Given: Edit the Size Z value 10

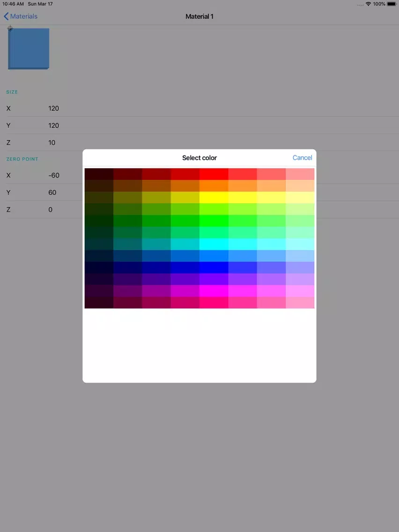Looking at the screenshot, I should (x=52, y=143).
